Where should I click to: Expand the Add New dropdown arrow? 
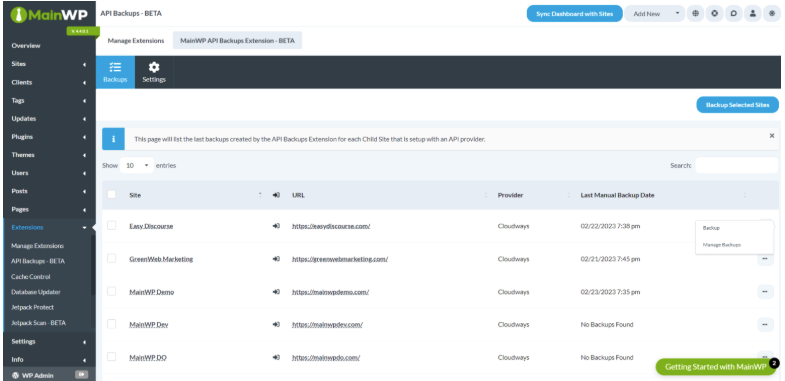pos(677,14)
